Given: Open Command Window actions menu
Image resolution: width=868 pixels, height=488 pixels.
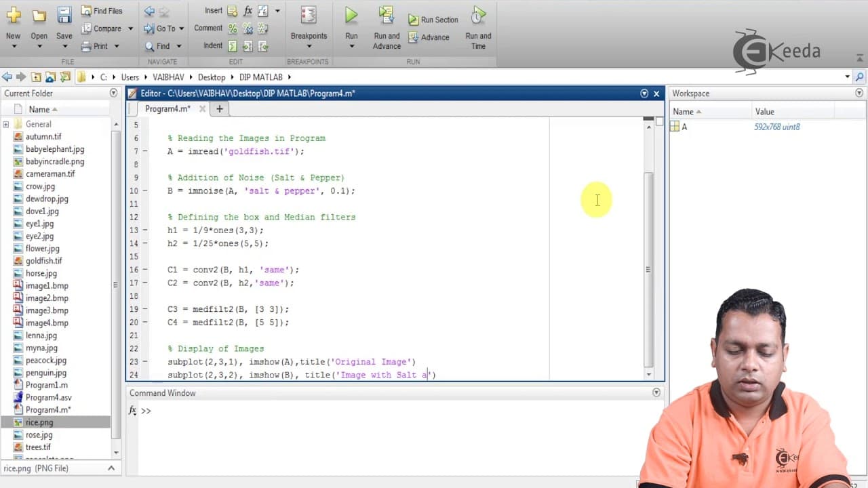Looking at the screenshot, I should pos(656,392).
